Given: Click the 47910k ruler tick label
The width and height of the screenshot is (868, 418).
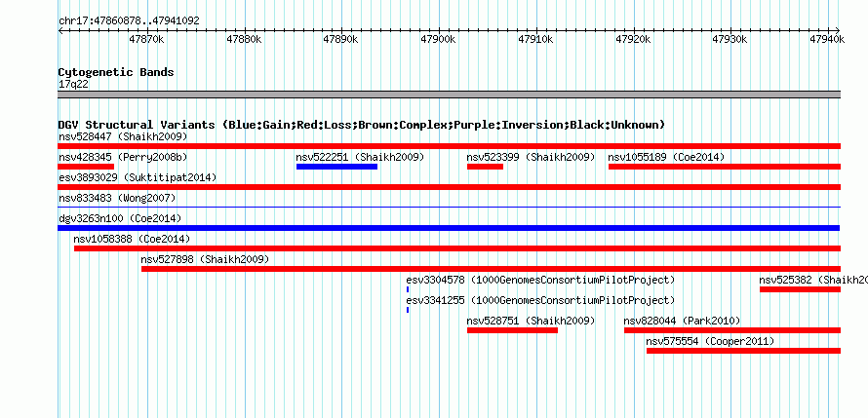Looking at the screenshot, I should (535, 39).
